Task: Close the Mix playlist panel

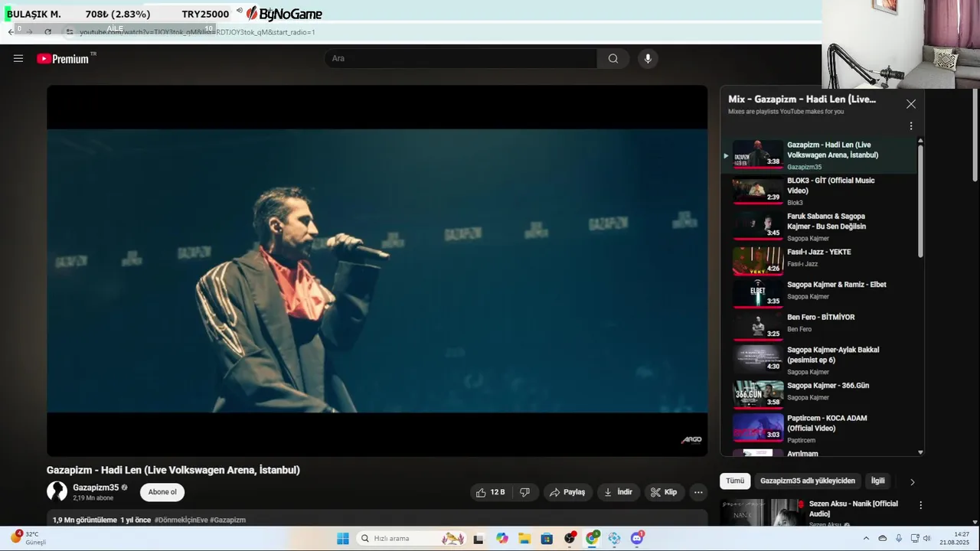Action: tap(911, 104)
